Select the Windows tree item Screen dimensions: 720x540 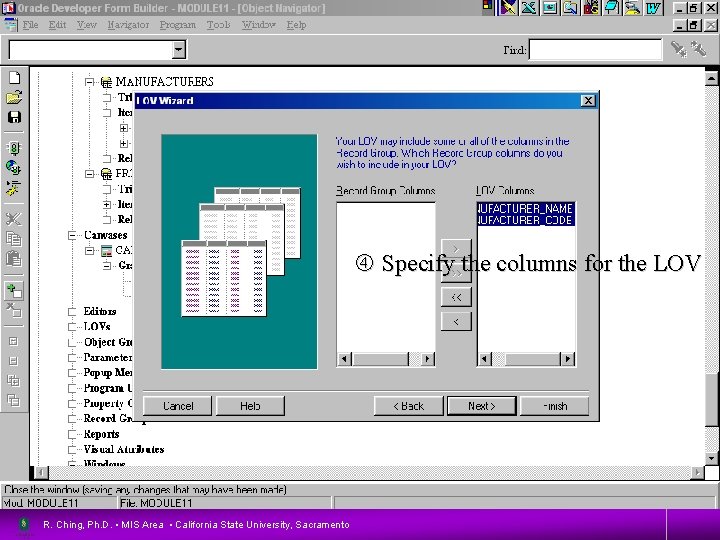click(104, 464)
